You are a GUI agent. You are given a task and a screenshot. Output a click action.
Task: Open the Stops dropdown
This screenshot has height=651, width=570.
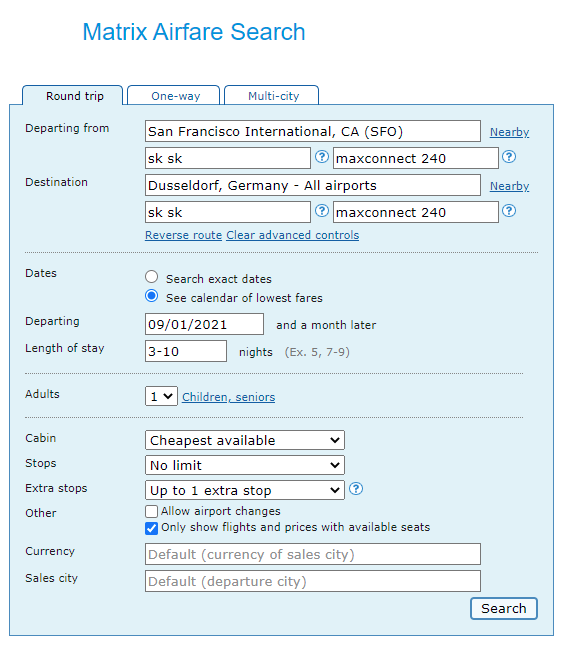tap(245, 465)
